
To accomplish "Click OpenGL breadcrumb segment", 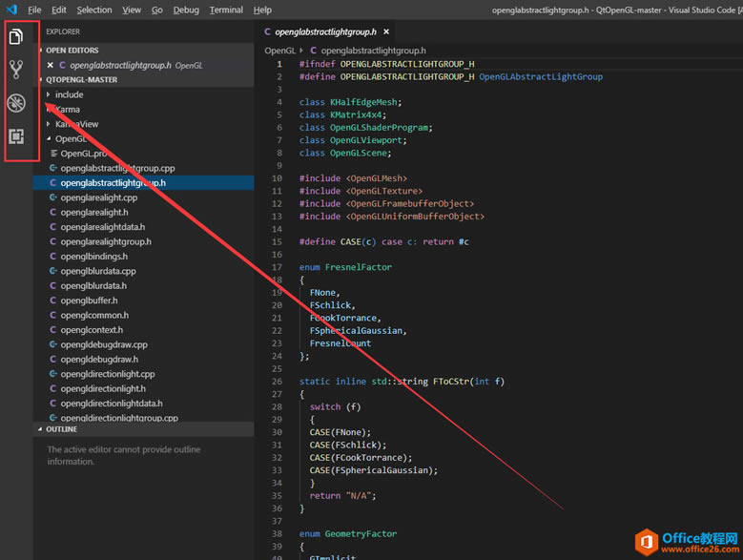I will coord(280,51).
